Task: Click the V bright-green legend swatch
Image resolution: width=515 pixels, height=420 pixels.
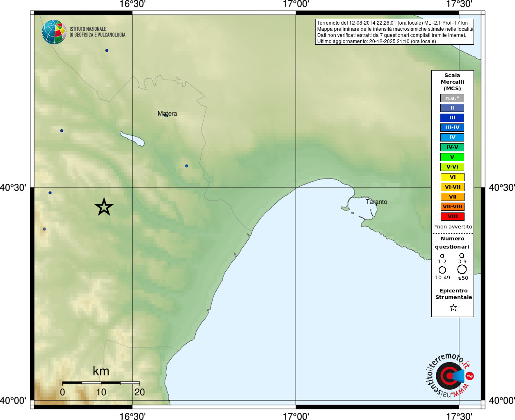Action: click(452, 157)
